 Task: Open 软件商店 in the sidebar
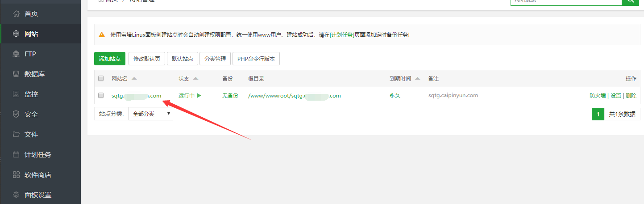coord(37,175)
